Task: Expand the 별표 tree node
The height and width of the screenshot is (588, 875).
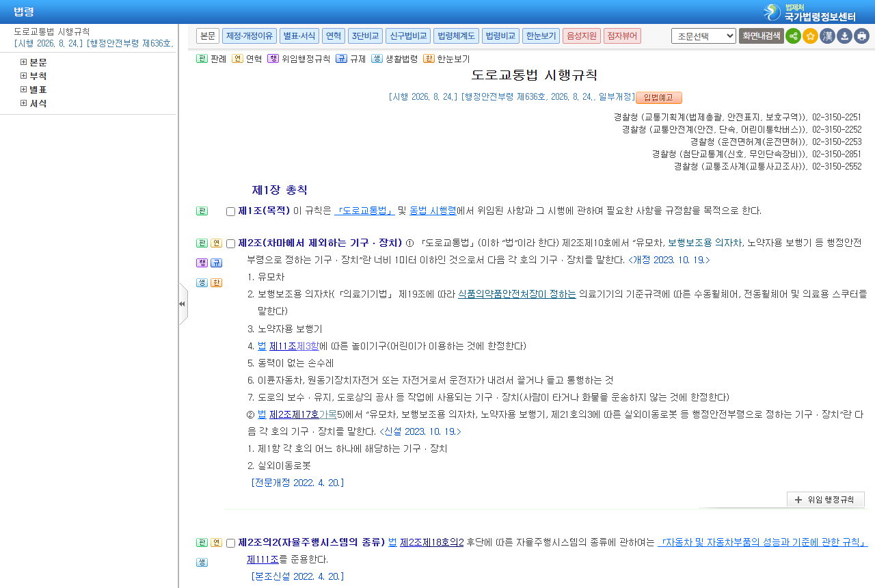Action: click(24, 90)
